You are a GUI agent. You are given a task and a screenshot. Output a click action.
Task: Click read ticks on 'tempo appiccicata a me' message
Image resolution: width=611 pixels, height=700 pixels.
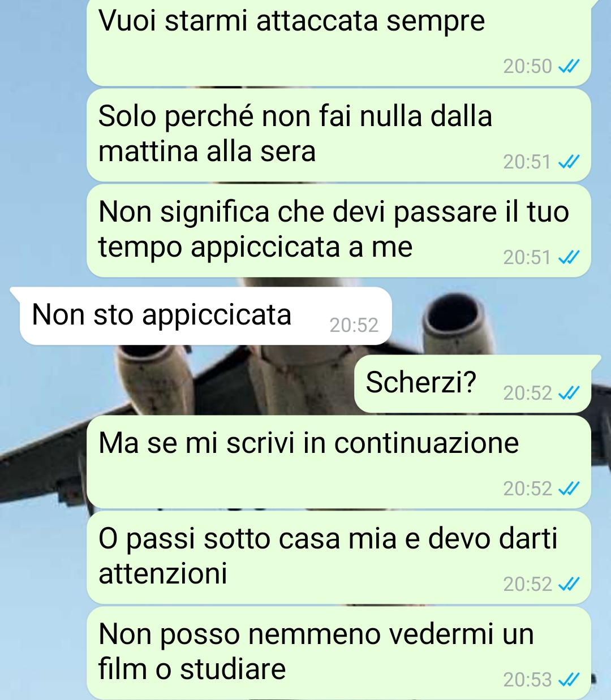pos(569,258)
